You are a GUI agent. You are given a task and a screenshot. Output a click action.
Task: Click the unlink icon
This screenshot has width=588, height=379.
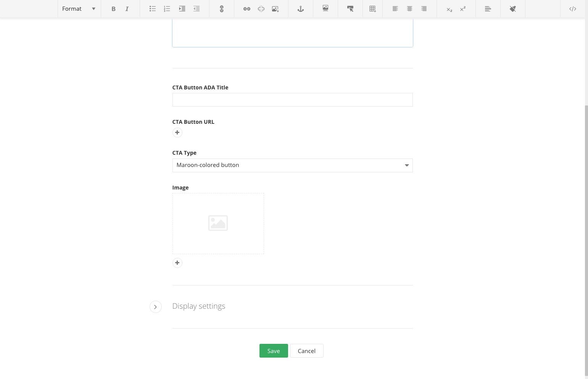(261, 9)
